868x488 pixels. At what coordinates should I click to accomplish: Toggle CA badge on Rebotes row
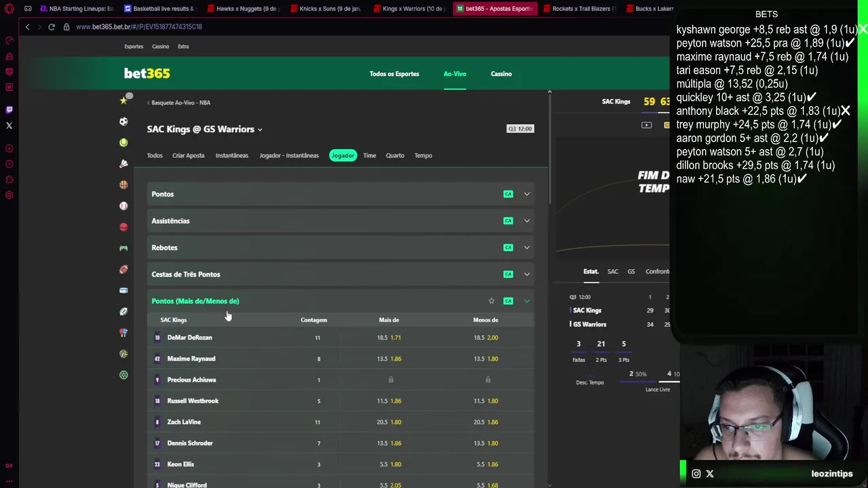(x=508, y=247)
